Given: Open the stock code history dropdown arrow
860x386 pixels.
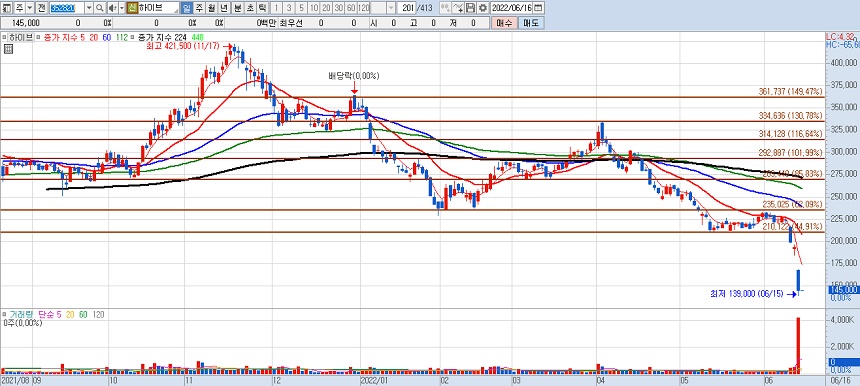Looking at the screenshot, I should point(89,8).
